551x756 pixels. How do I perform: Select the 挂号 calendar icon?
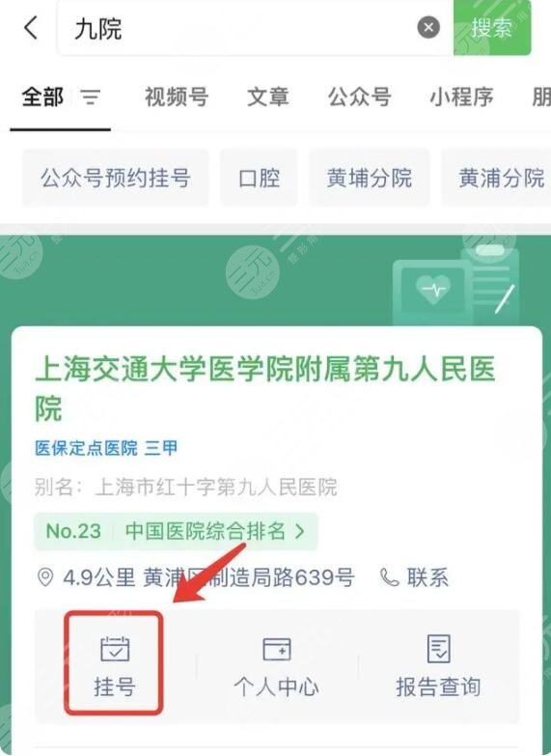pos(115,649)
